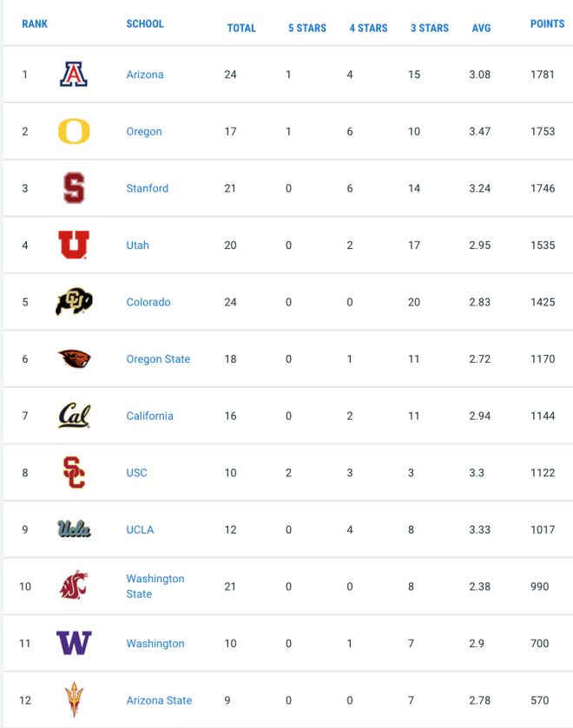Click the Washington Huskies W logo

74,643
